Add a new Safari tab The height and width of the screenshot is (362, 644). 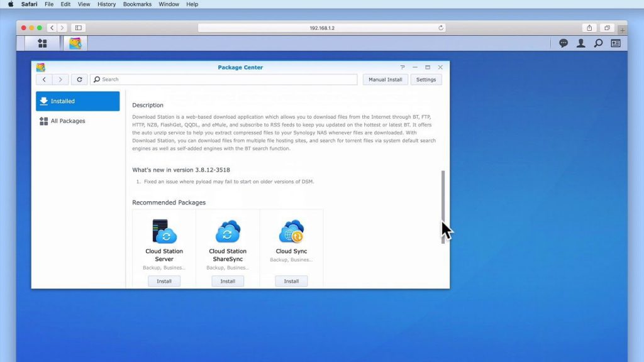pyautogui.click(x=622, y=30)
